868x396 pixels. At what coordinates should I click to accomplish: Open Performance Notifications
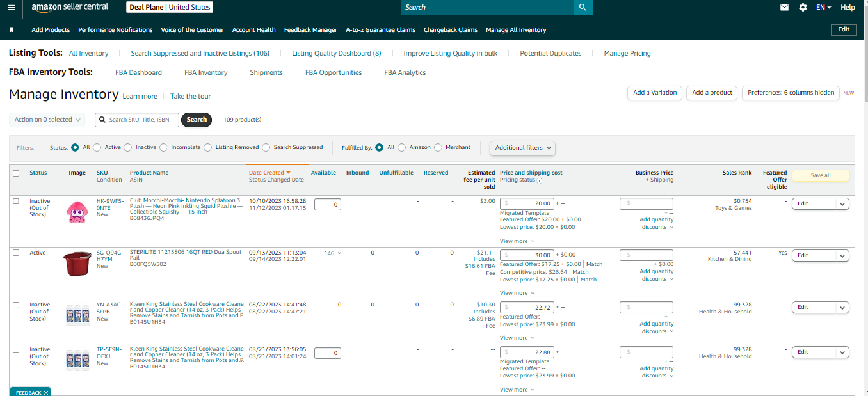click(x=115, y=30)
